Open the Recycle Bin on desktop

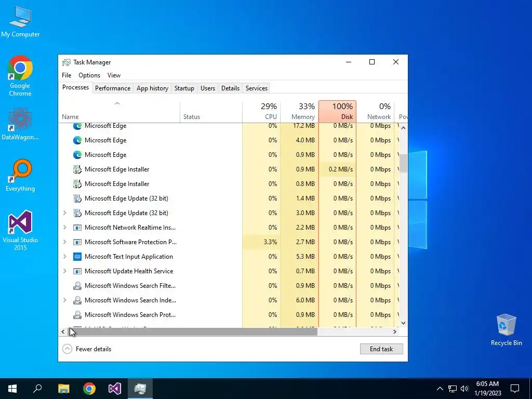point(506,330)
